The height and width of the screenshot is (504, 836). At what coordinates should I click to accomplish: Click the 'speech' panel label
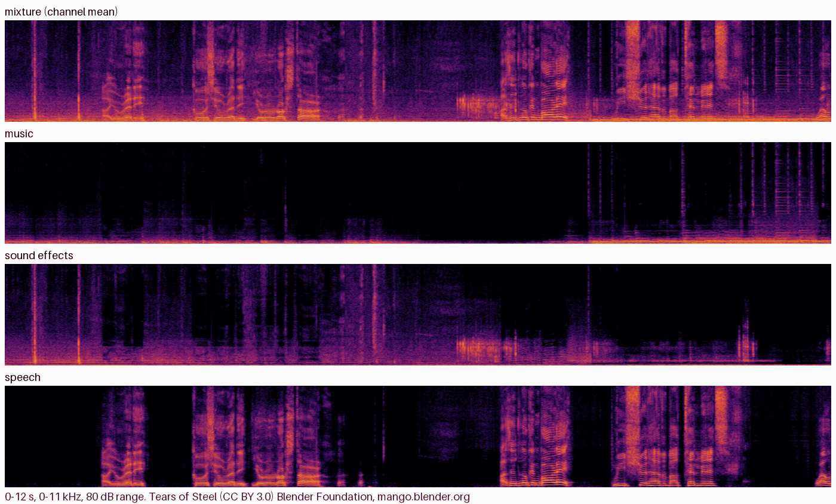[23, 377]
